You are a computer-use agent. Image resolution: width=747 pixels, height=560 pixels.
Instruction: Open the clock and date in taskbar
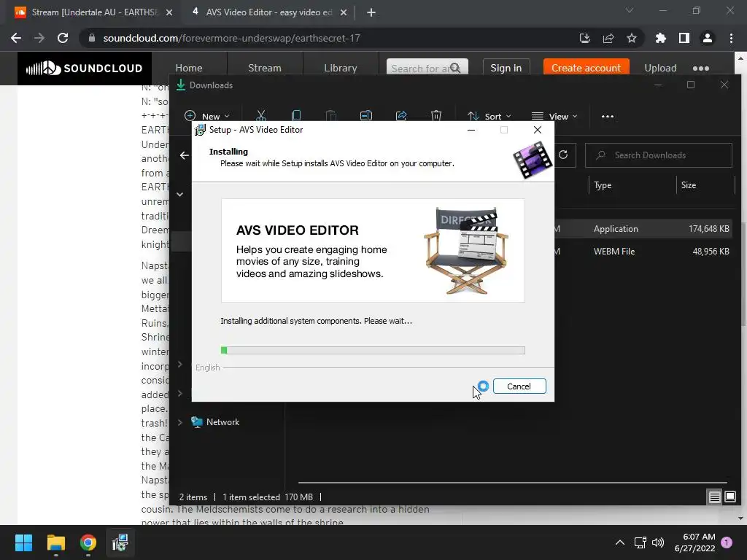coord(695,542)
